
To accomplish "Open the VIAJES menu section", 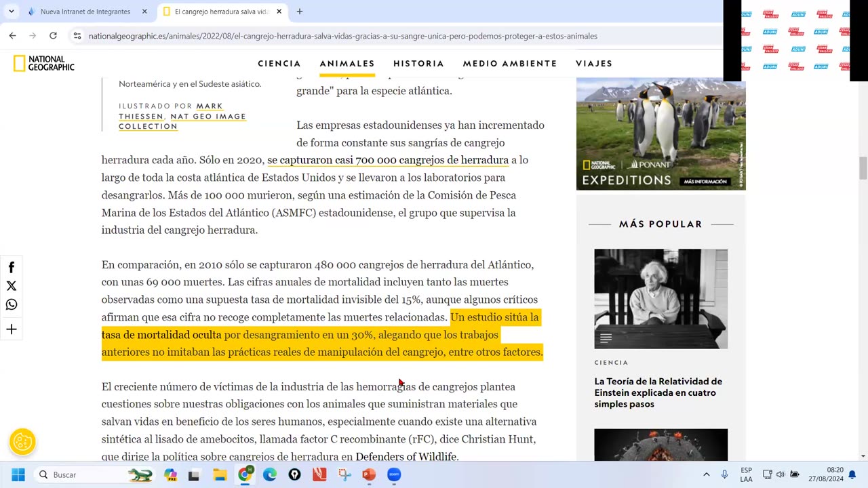I will (594, 64).
